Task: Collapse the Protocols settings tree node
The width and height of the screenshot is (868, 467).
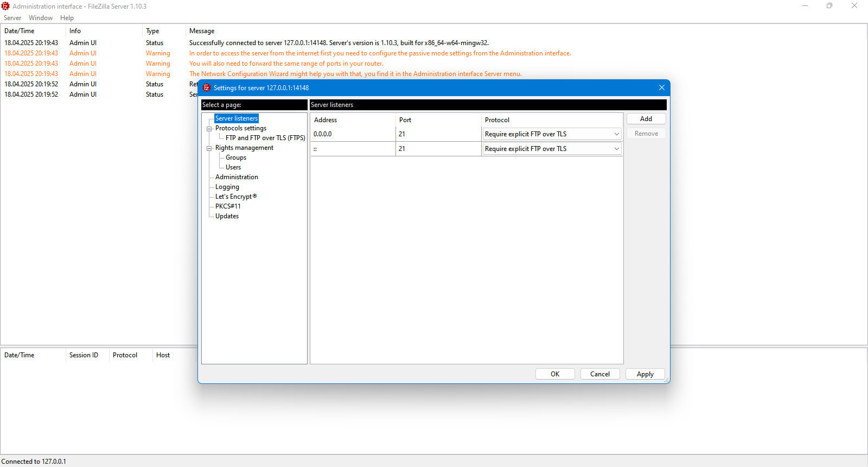Action: [x=209, y=129]
